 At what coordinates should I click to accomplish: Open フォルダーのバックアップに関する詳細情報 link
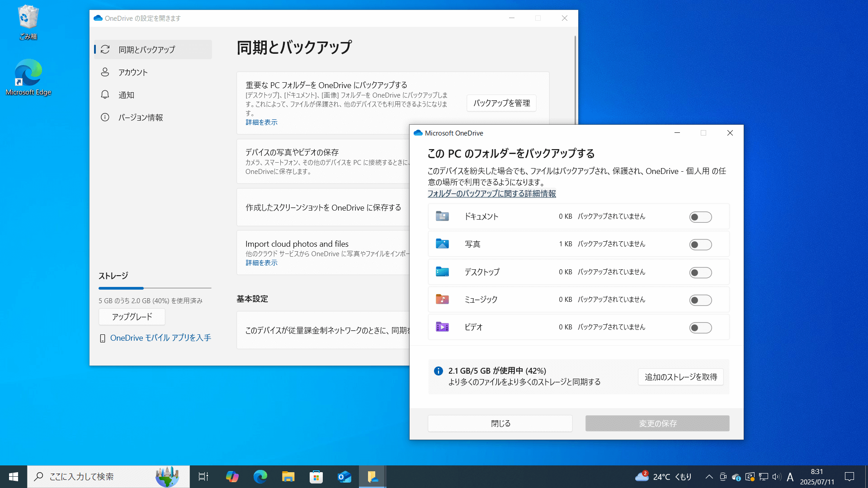[x=491, y=193]
